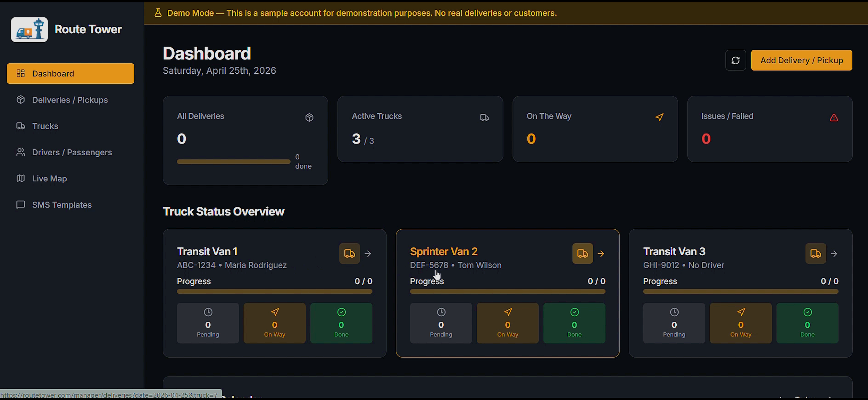Click the All Deliveries package icon
The height and width of the screenshot is (400, 868).
[x=309, y=117]
